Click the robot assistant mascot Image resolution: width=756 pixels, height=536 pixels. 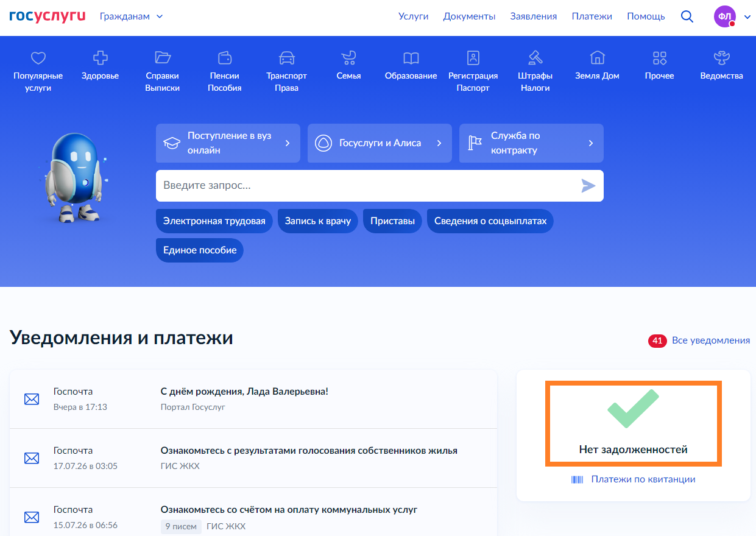tap(76, 177)
